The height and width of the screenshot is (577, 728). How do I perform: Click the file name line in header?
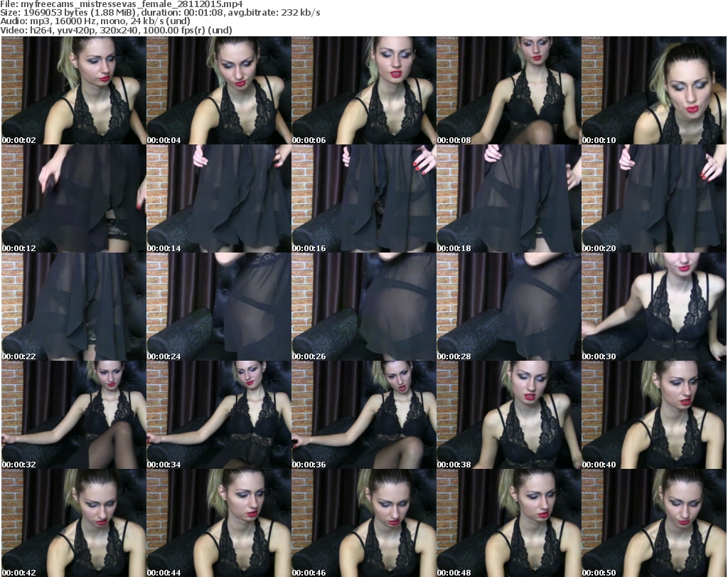click(x=122, y=4)
